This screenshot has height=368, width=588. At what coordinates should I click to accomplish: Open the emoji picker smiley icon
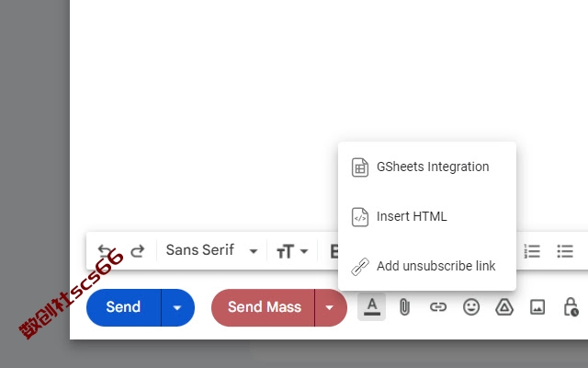(x=471, y=307)
